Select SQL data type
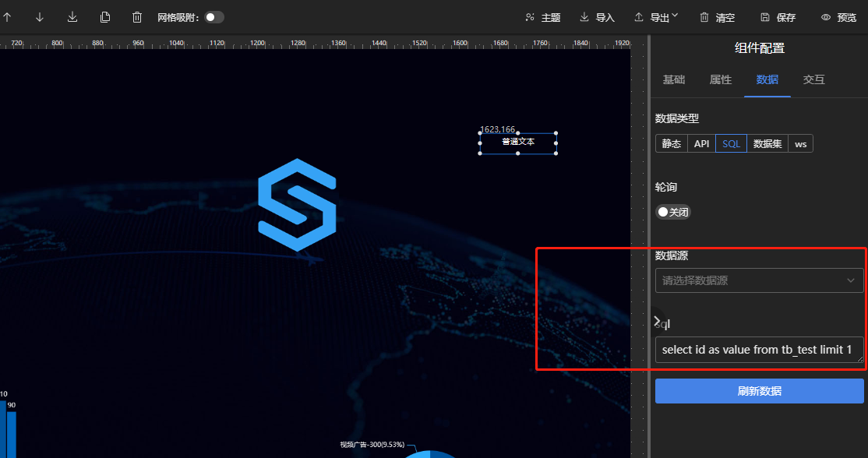868x458 pixels. [x=732, y=144]
